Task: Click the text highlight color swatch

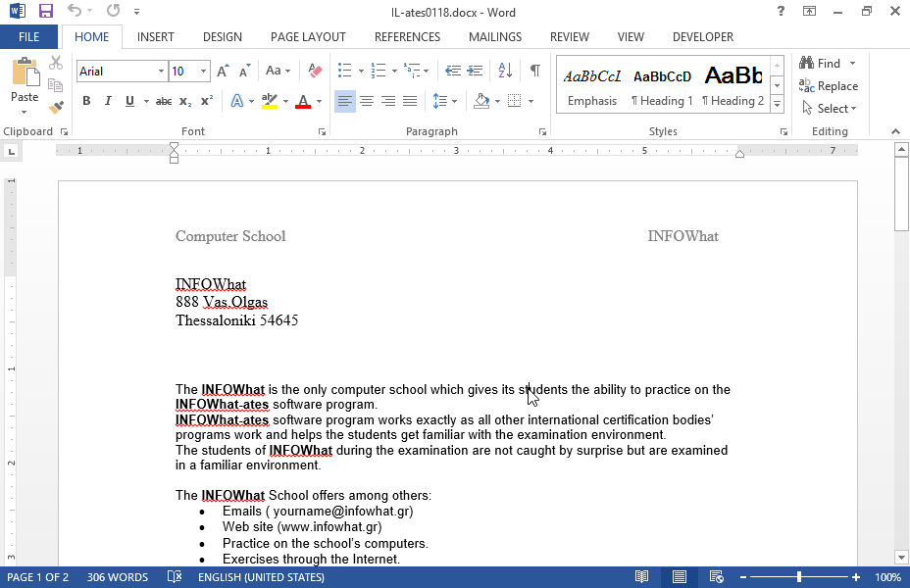Action: (x=270, y=102)
